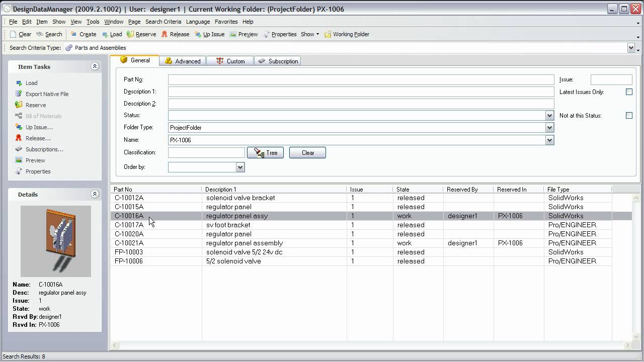The height and width of the screenshot is (362, 644).
Task: Open the Folder Type dropdown
Action: pos(549,128)
